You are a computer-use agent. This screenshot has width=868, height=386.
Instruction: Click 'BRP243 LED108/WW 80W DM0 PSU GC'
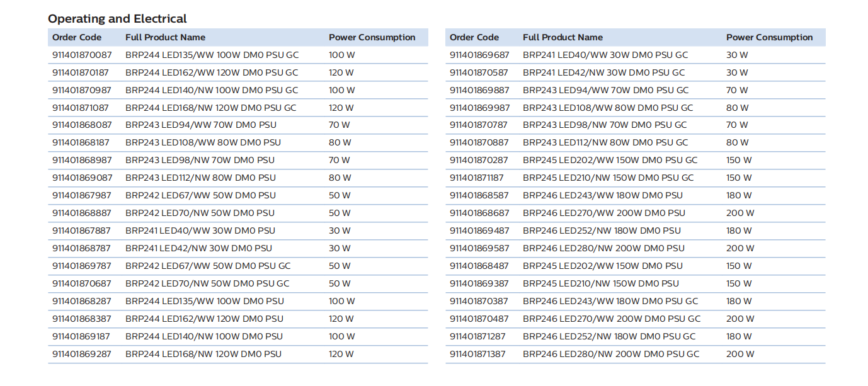pyautogui.click(x=608, y=108)
